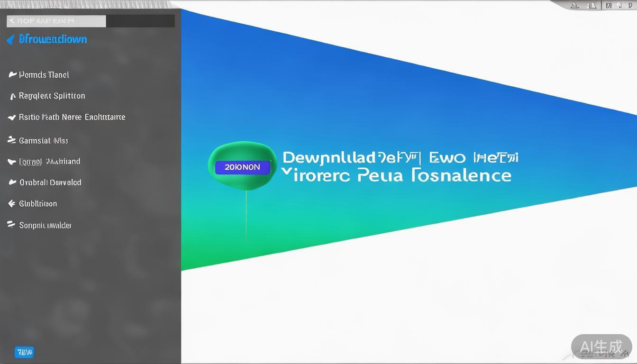Click the second top-right toolbar icon
The image size is (637, 364).
(591, 6)
